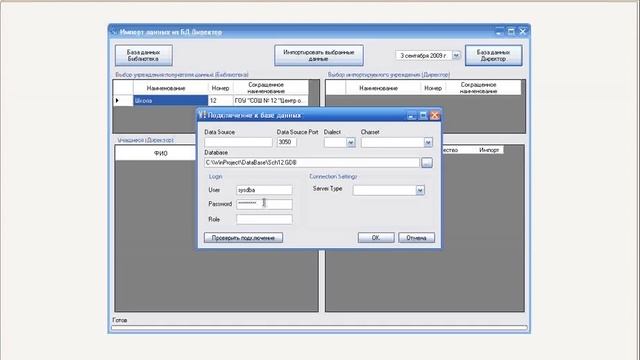Viewport: 640px width, 360px height.
Task: Click the number cell '12' in library grid
Action: (x=220, y=100)
